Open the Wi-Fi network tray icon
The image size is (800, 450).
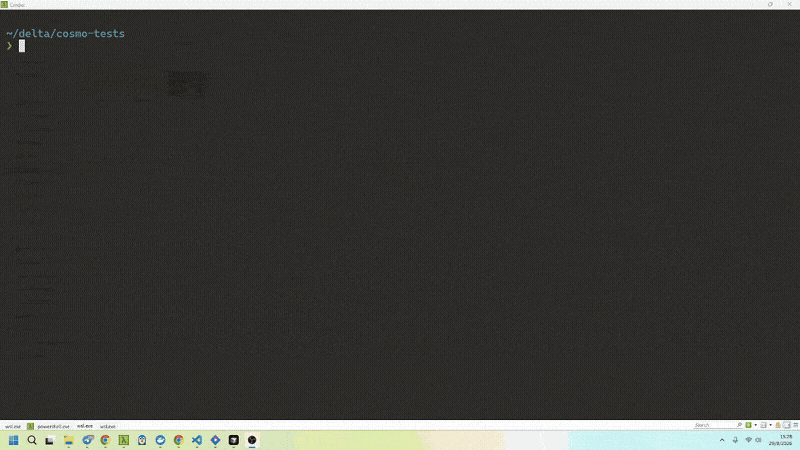tap(748, 440)
